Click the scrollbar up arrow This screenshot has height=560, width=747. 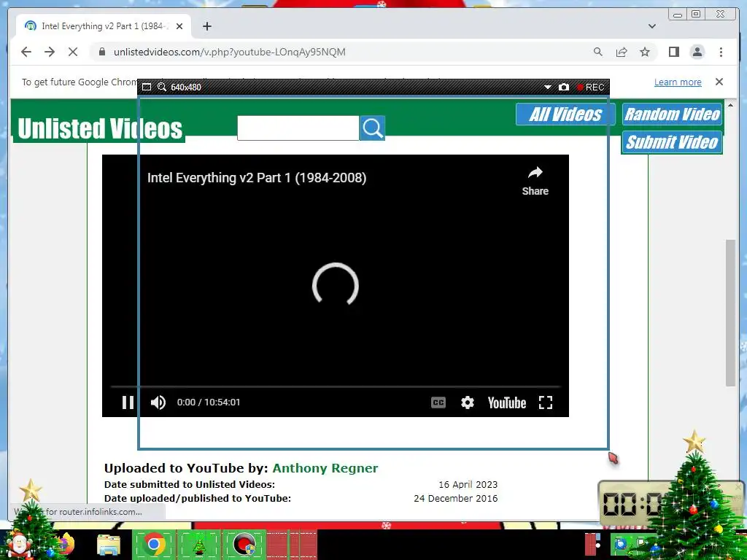tap(730, 104)
